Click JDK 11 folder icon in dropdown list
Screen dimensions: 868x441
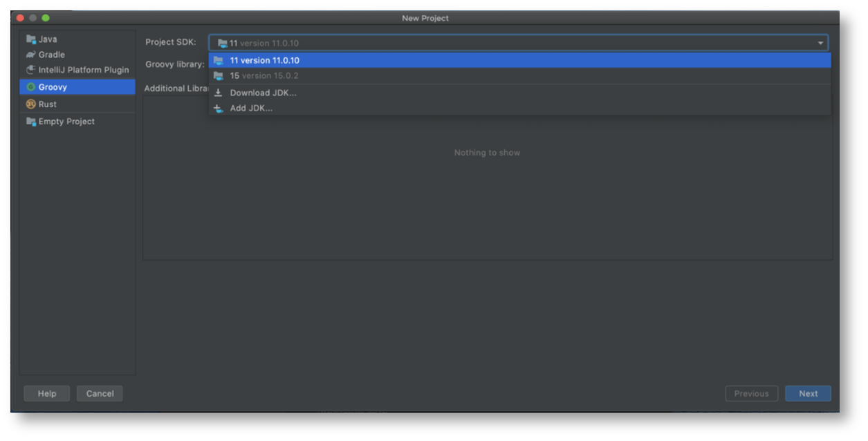[x=219, y=61]
